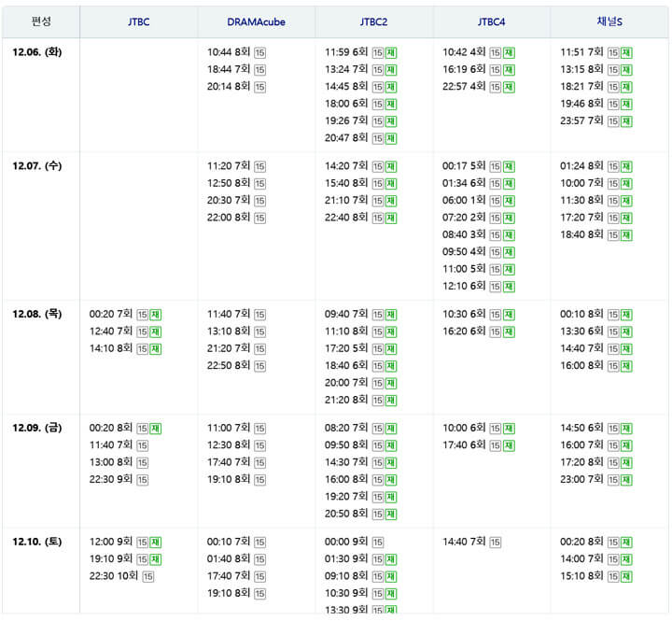Click the 15 rating badge beside 채널S 23:57 7회
The height and width of the screenshot is (621, 672).
(613, 121)
